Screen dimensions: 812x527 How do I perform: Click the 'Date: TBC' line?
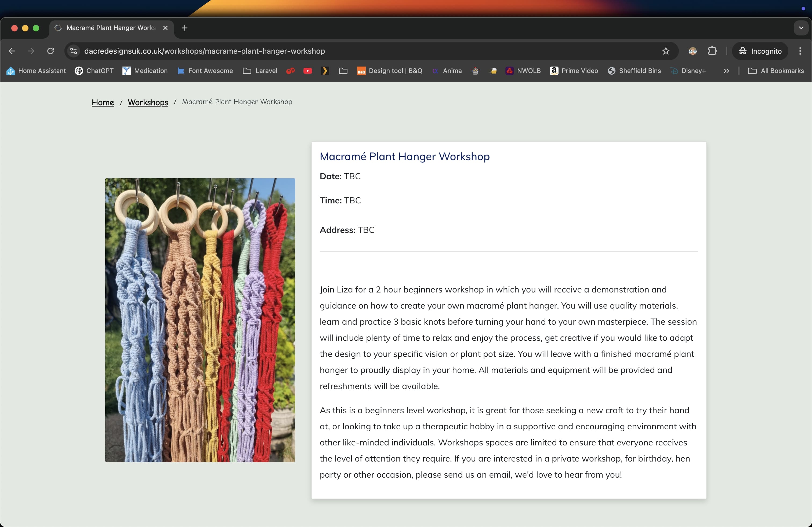point(340,176)
